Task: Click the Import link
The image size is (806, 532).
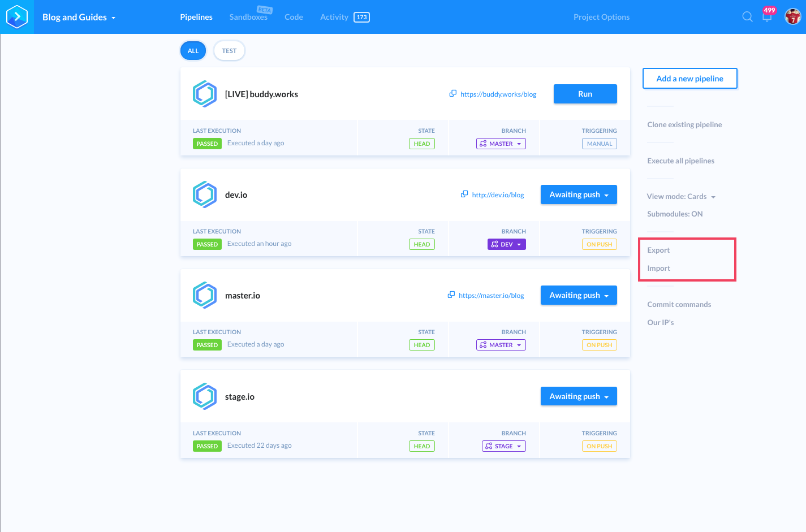Action: [658, 268]
